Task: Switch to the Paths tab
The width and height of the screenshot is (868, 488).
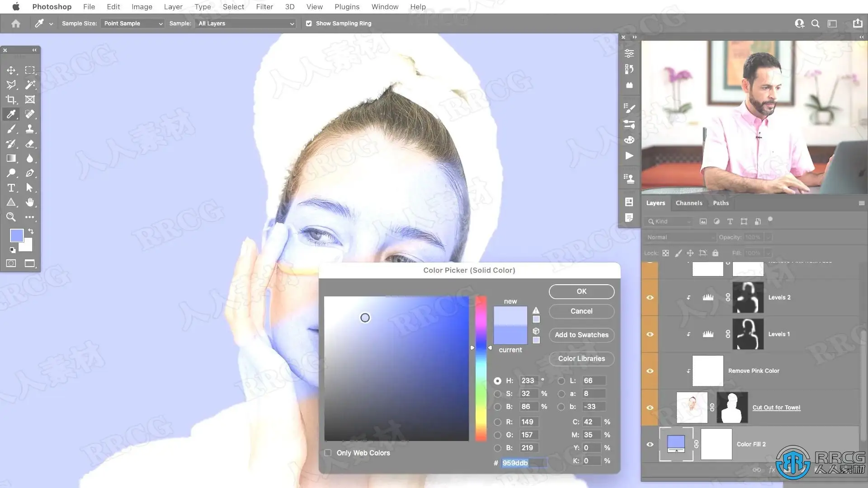Action: (x=721, y=203)
